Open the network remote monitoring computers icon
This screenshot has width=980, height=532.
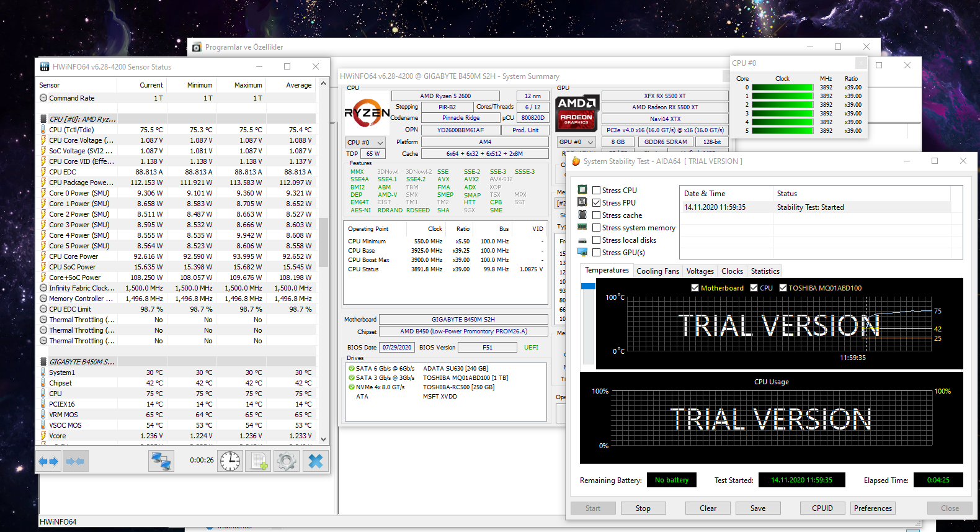[161, 461]
